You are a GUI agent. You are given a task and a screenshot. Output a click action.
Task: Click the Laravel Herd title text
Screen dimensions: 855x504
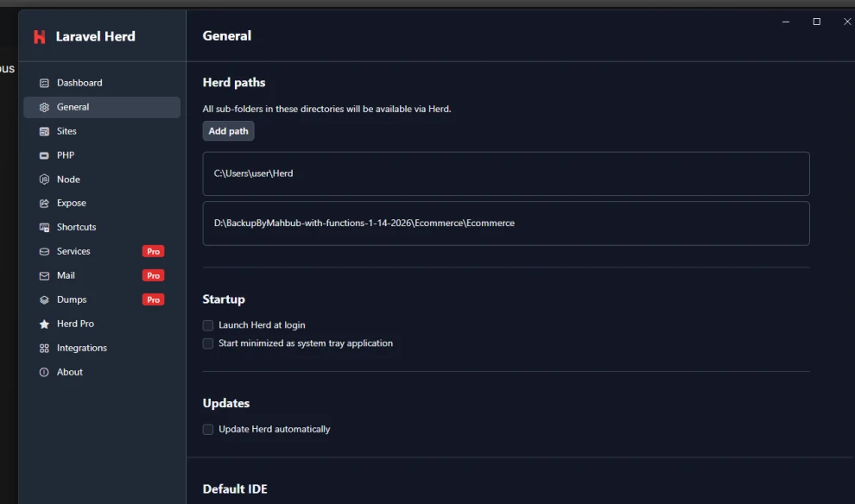coord(95,36)
